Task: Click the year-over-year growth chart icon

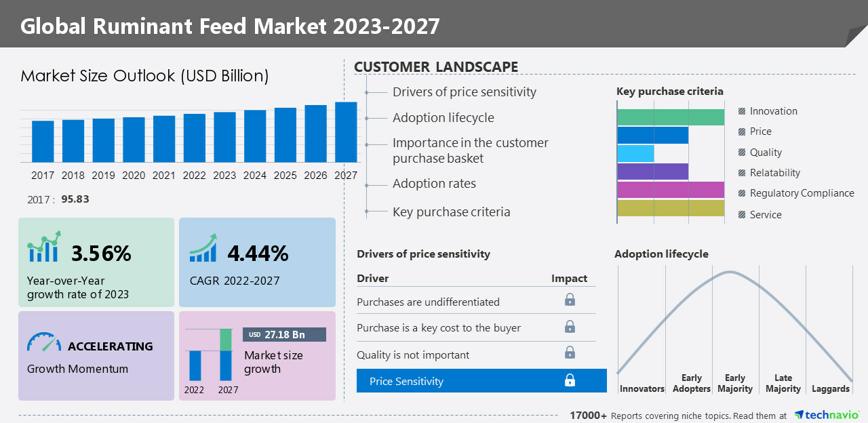Action: (x=44, y=247)
